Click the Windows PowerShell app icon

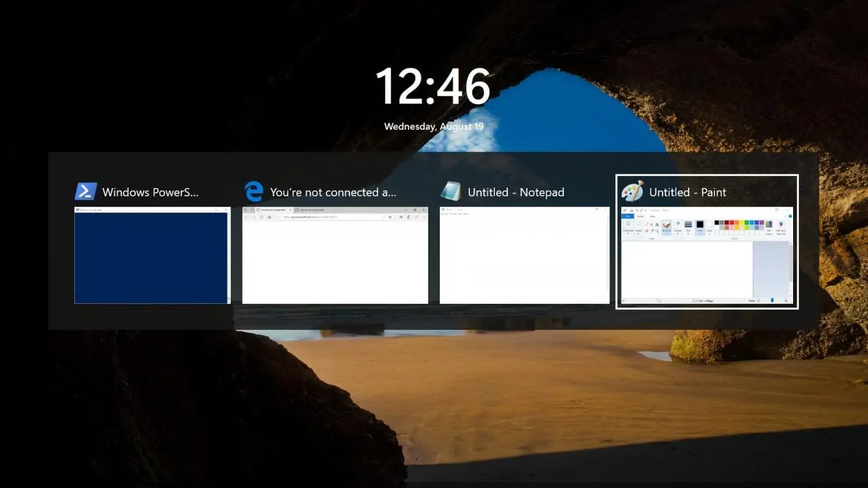coord(86,191)
